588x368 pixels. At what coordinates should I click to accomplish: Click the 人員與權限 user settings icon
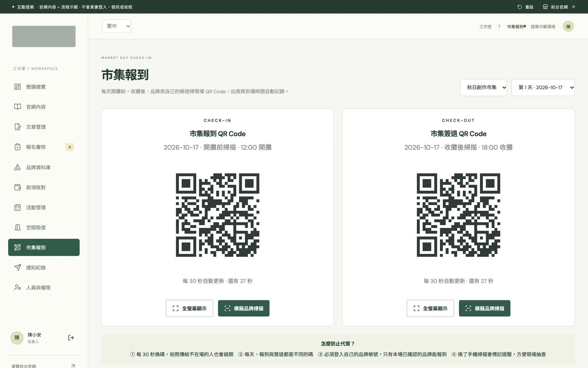(x=17, y=287)
